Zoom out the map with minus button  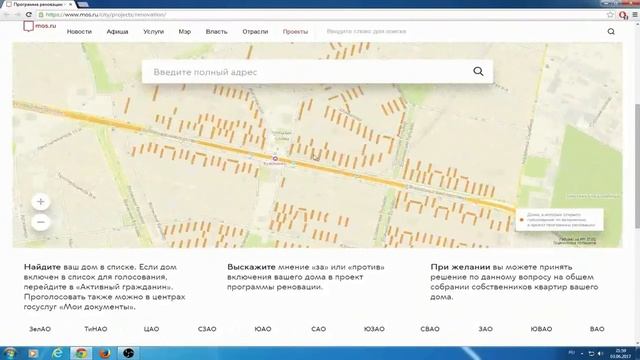click(40, 222)
